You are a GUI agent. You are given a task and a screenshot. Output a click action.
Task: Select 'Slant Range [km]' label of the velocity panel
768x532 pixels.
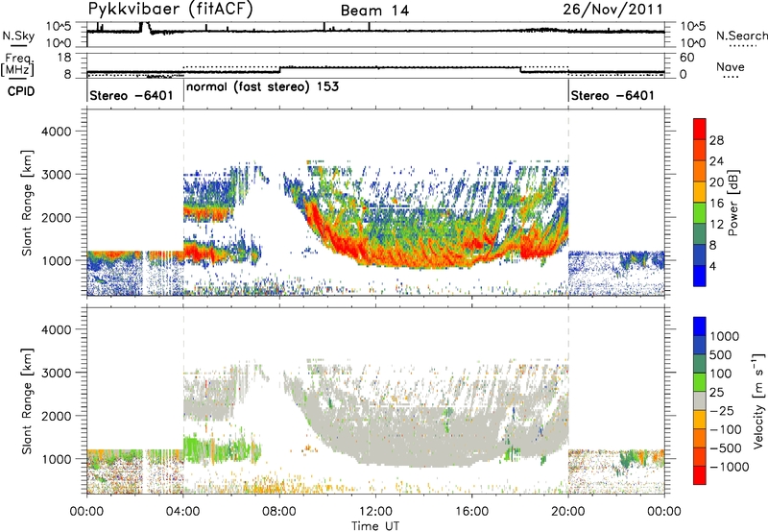click(x=27, y=401)
